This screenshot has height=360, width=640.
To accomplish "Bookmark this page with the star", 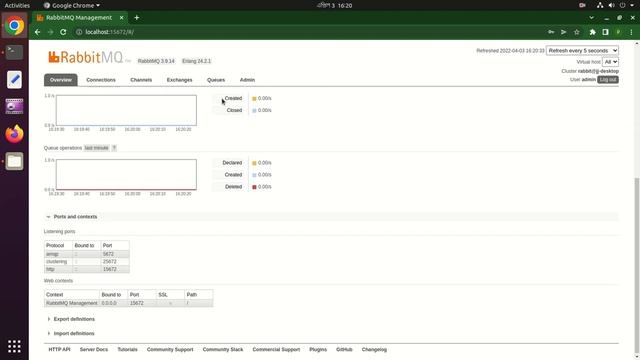I will point(576,32).
